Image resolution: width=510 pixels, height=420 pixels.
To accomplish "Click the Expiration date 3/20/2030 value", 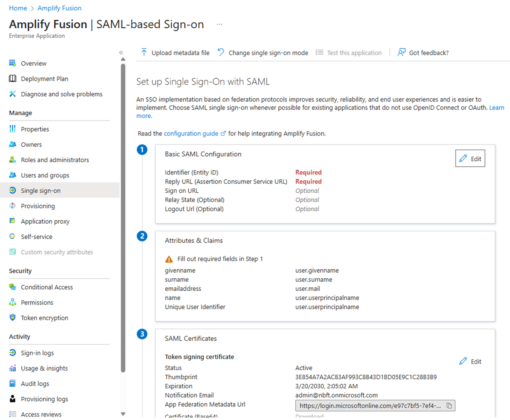I will pyautogui.click(x=327, y=386).
